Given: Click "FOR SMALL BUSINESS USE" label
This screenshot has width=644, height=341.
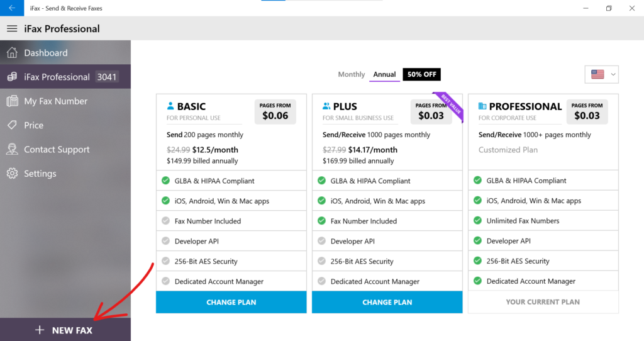Looking at the screenshot, I should (358, 118).
